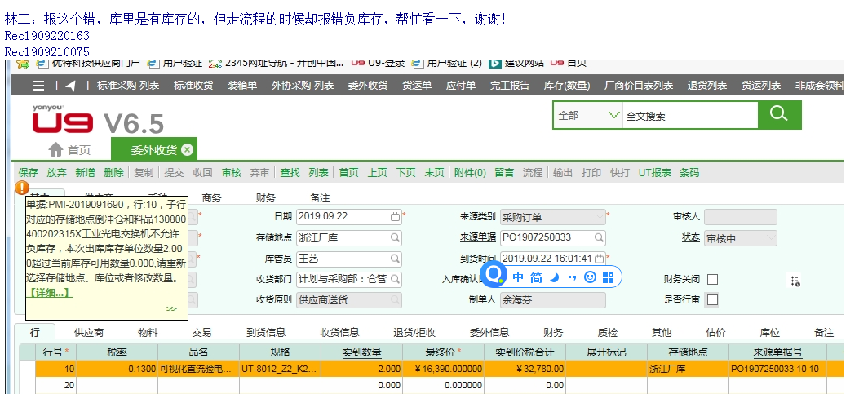The width and height of the screenshot is (868, 394).
Task: Open the 状态 dropdown showing 审核中
Action: [769, 237]
